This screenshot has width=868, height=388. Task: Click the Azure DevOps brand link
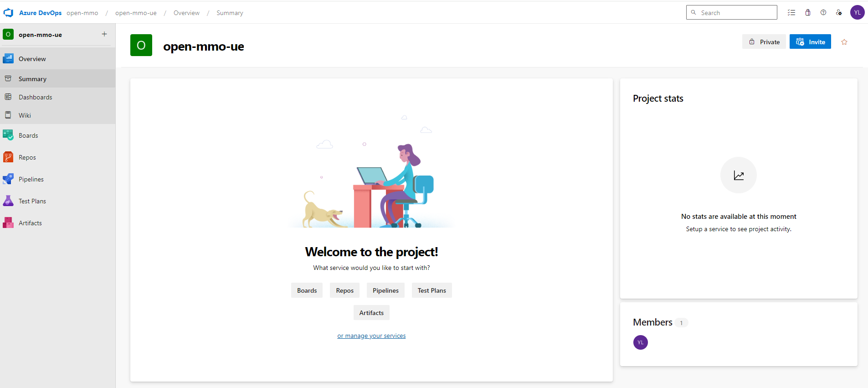click(x=40, y=13)
